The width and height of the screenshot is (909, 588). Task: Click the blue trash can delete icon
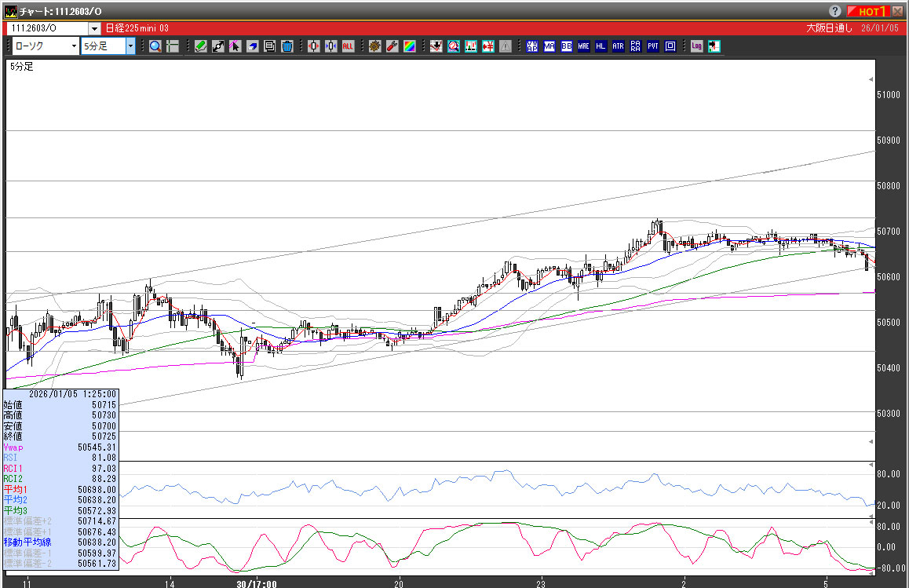click(x=287, y=46)
